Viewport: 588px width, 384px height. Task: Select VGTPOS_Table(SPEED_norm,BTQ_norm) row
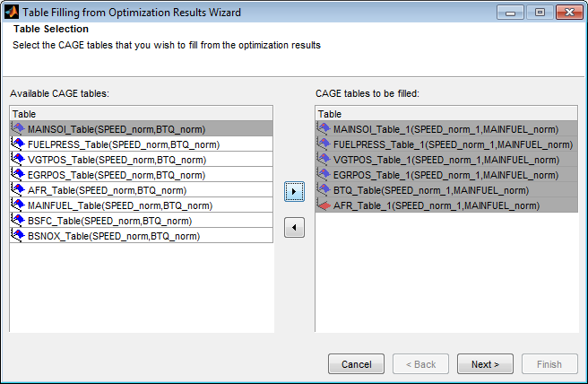coord(142,160)
